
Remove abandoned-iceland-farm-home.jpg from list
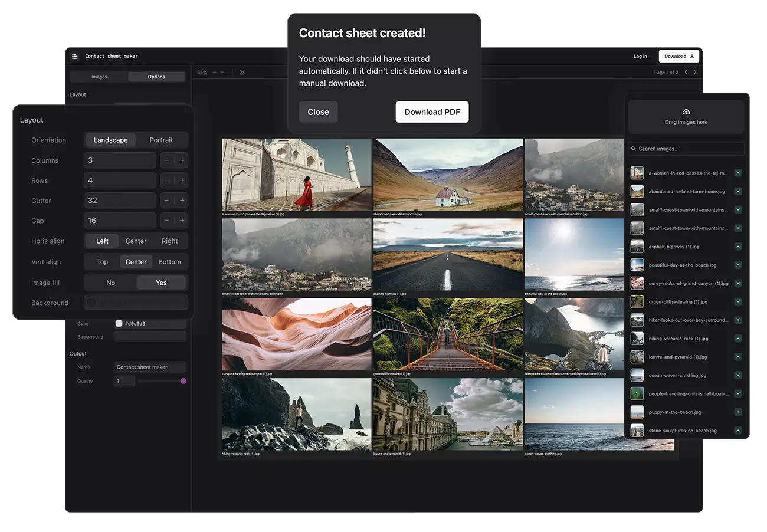[x=738, y=192]
